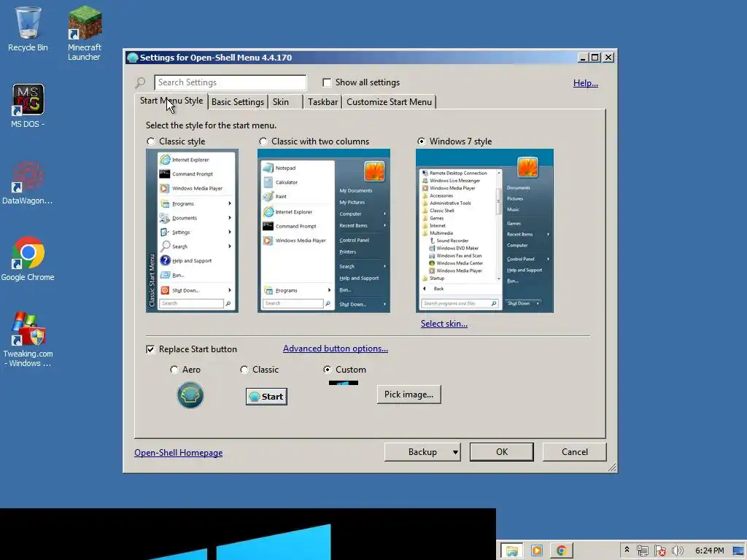Click the network tray icon
This screenshot has width=747, height=560.
[x=642, y=551]
